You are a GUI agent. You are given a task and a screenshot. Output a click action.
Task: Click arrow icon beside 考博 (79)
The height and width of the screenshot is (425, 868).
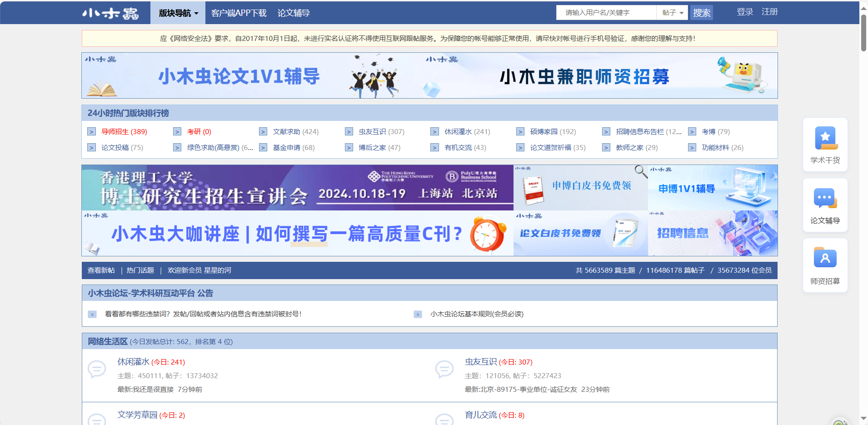tap(692, 132)
